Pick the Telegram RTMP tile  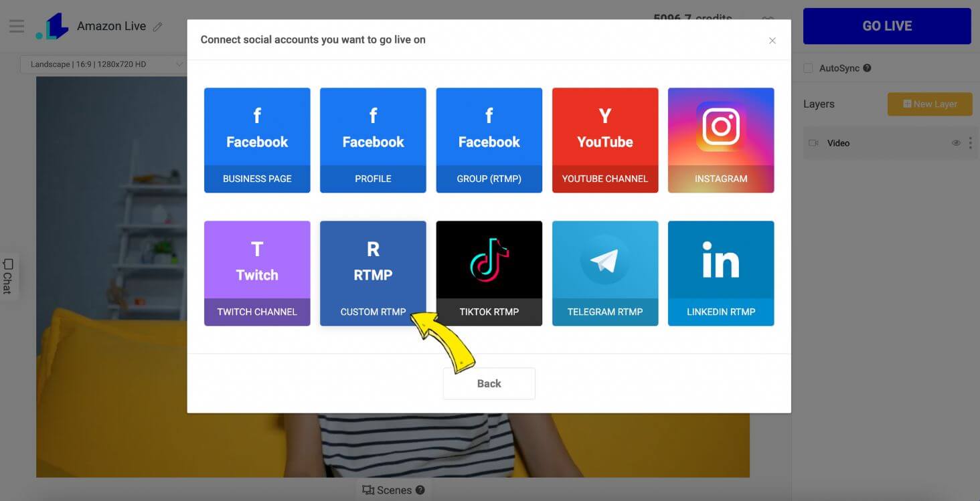pos(605,274)
